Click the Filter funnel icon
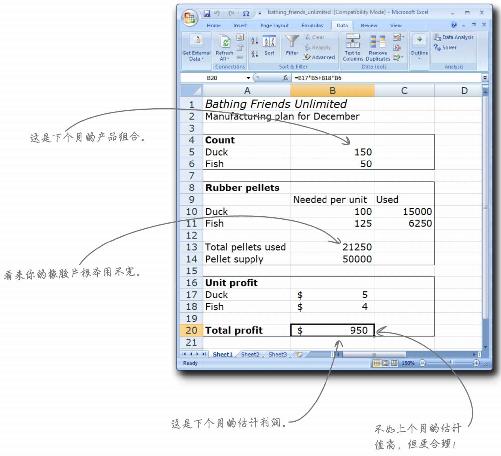The width and height of the screenshot is (501, 456). (x=292, y=42)
